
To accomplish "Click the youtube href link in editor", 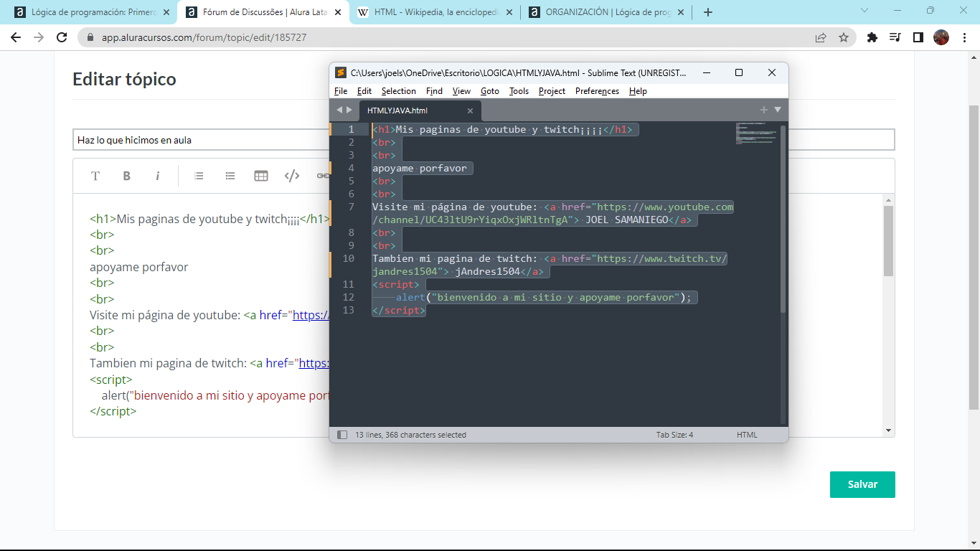I will coord(311,315).
